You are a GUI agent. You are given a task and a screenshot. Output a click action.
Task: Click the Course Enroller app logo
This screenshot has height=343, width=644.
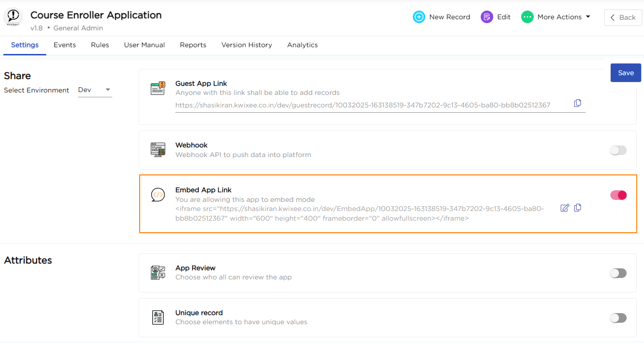(x=13, y=17)
